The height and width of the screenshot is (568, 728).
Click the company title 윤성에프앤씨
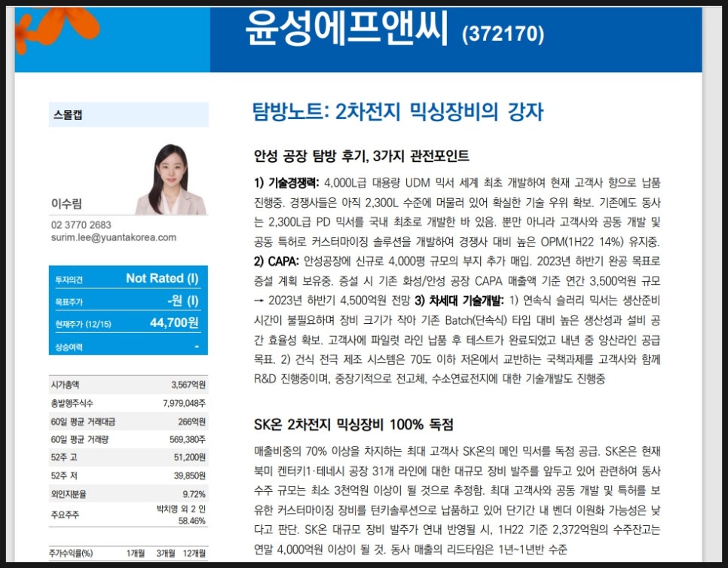(347, 29)
